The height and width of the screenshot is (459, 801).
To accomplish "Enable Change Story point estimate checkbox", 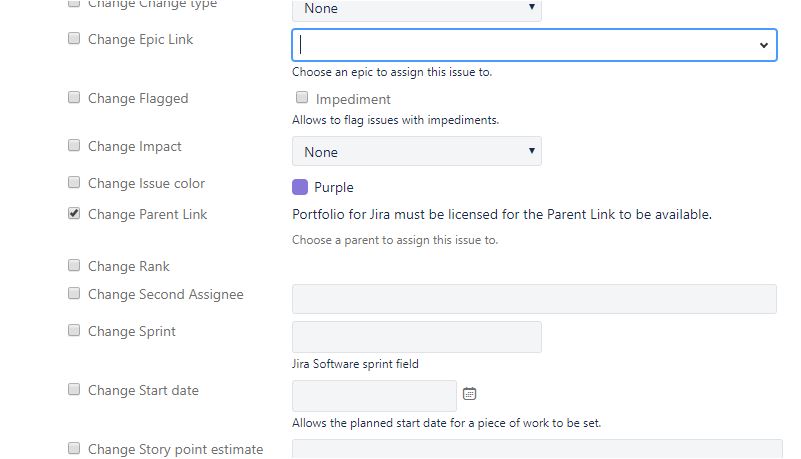I will pyautogui.click(x=74, y=448).
